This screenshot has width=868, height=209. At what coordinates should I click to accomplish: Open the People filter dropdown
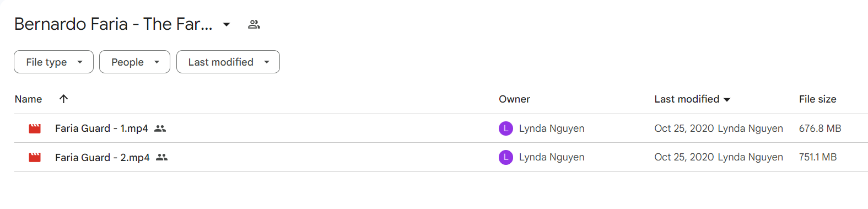point(134,62)
